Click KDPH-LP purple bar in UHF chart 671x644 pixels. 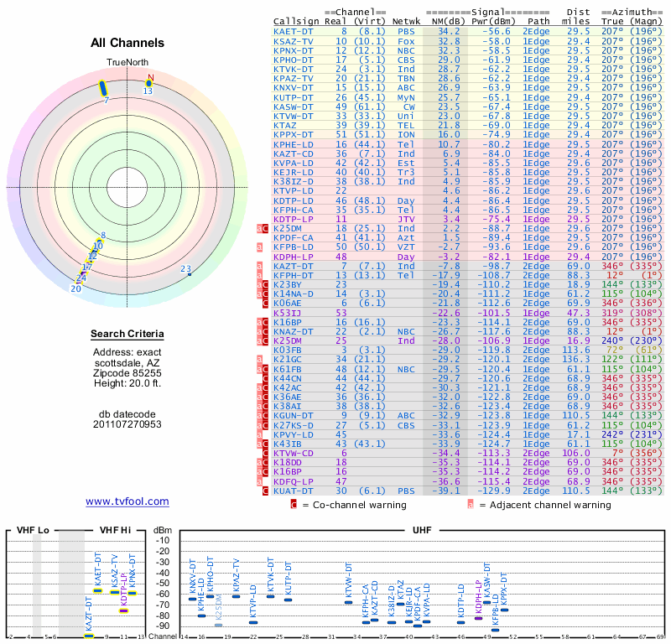478,618
